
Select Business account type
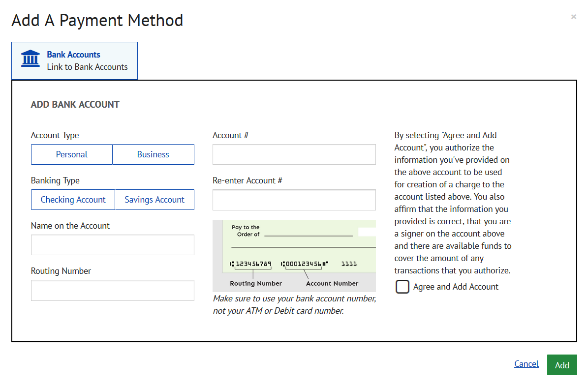(x=154, y=154)
